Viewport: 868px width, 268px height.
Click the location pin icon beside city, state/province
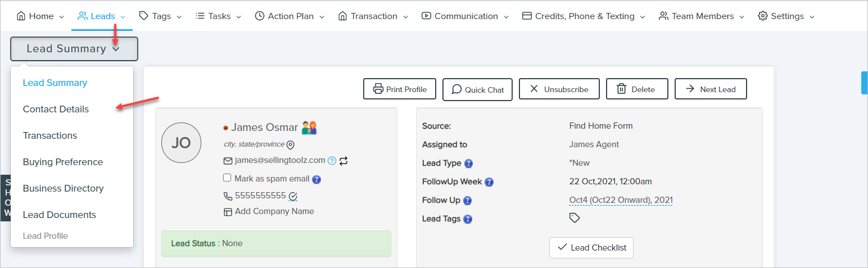coord(291,146)
